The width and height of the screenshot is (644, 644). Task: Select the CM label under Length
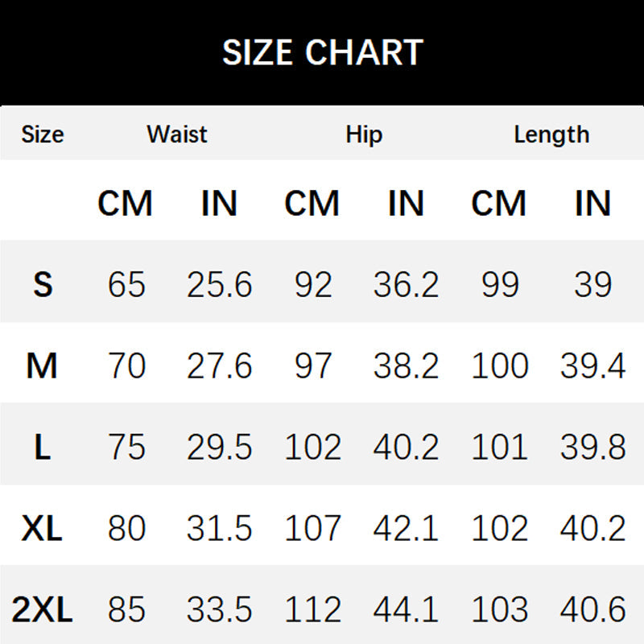pos(498,204)
